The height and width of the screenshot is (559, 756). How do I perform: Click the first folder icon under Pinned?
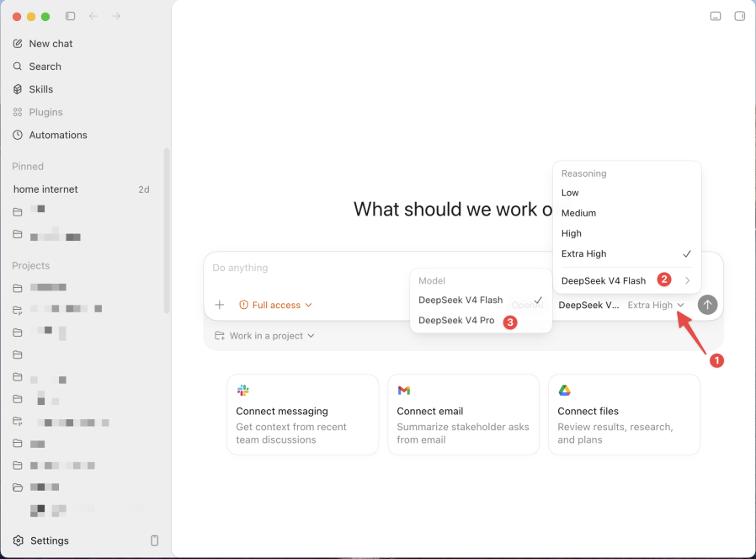tap(18, 212)
